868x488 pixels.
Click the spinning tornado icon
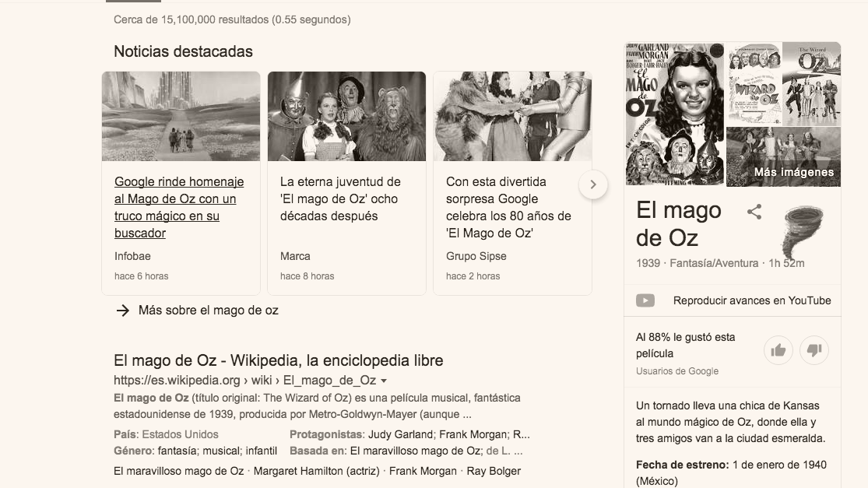click(x=802, y=232)
